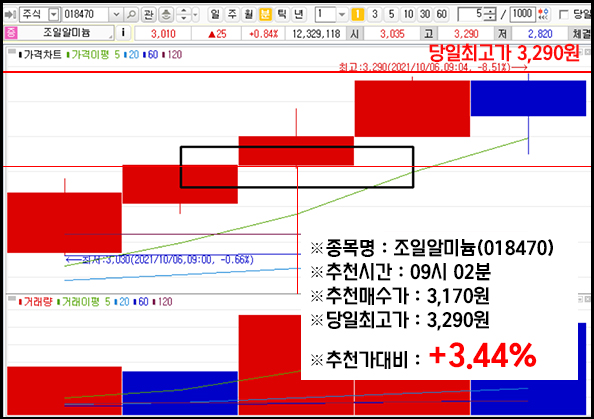Toggle the 당일 checkbox
The width and height of the screenshot is (594, 419).
coord(563,15)
